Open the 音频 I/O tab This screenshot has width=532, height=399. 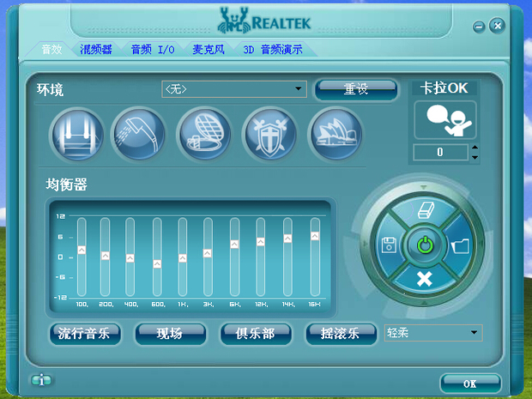[153, 50]
